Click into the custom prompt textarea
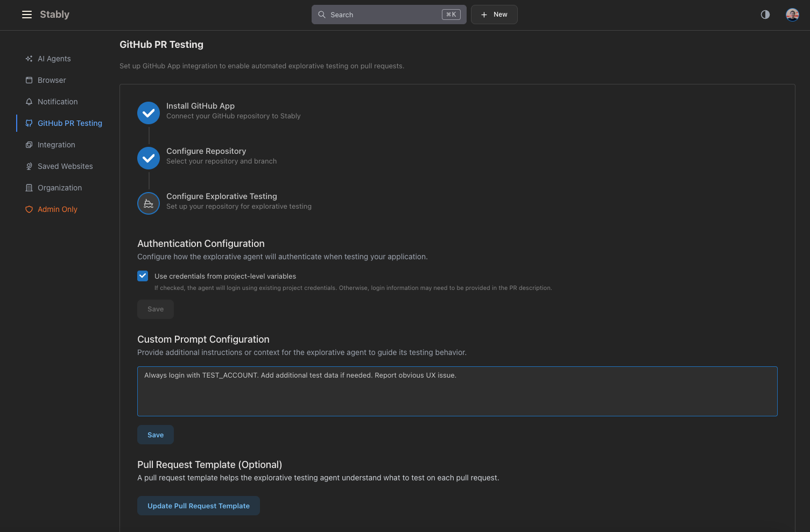 click(457, 391)
